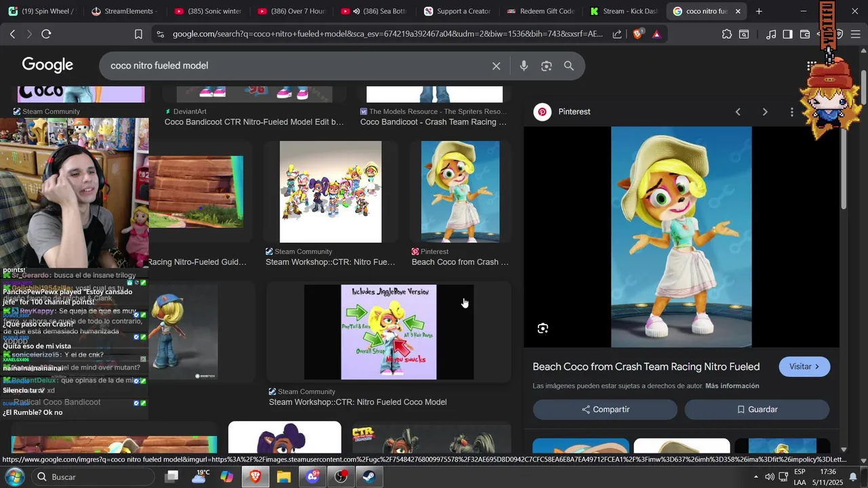Open Coco Bandicoot - Crash Team Racing link
Screen dimensions: 868x488
433,122
